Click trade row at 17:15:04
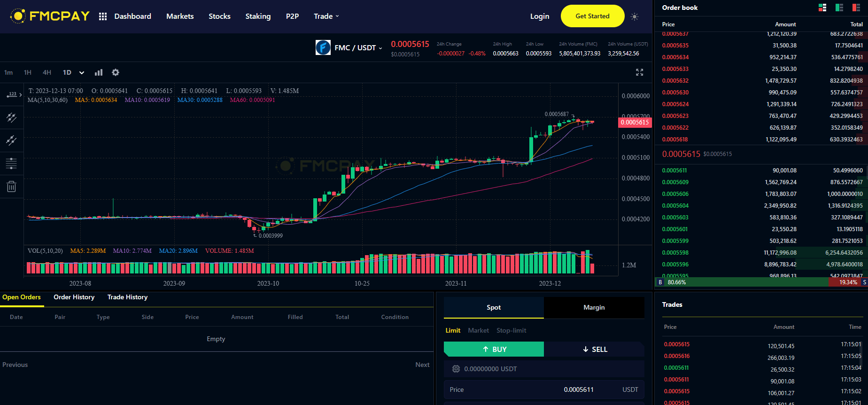The width and height of the screenshot is (868, 405). 762,368
